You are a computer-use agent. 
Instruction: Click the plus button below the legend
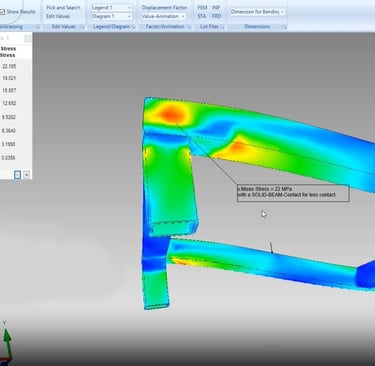coord(27,175)
